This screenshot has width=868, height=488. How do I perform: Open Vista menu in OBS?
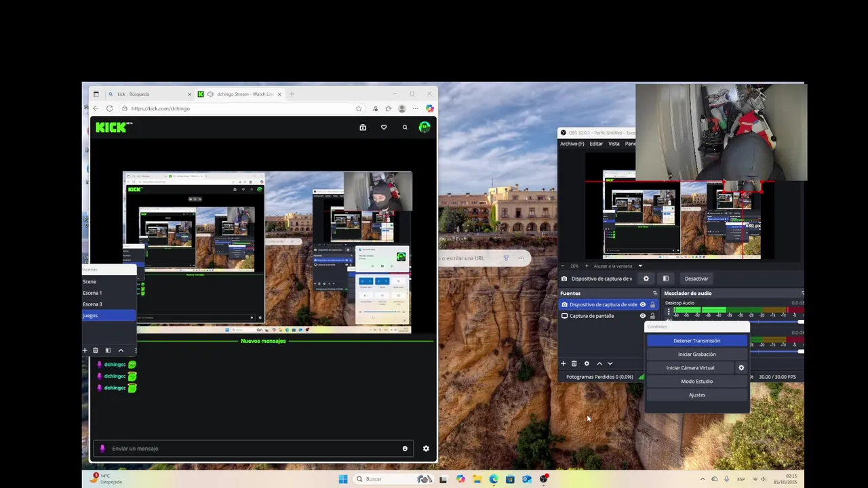point(614,144)
